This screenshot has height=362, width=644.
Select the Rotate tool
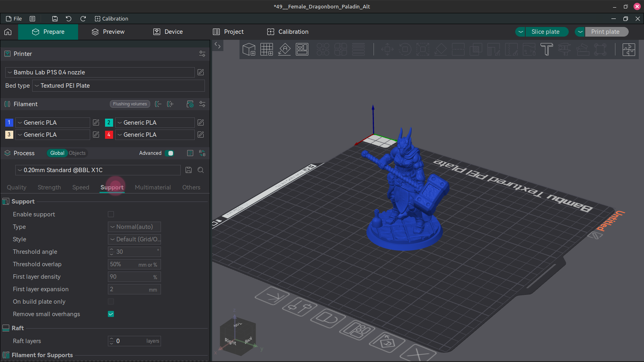405,49
